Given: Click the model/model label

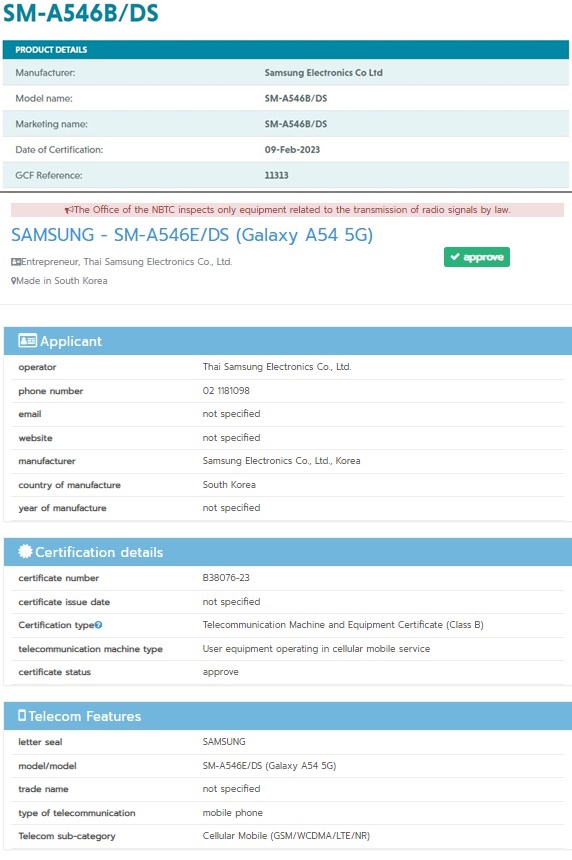Looking at the screenshot, I should [x=47, y=766].
